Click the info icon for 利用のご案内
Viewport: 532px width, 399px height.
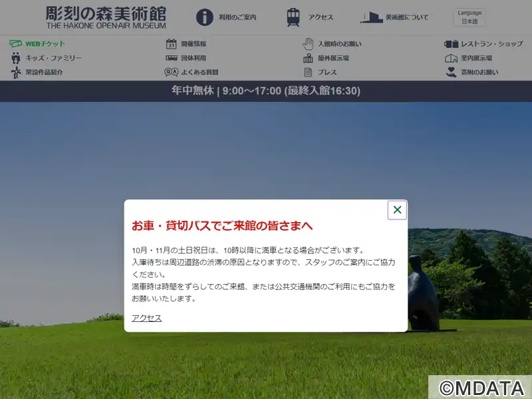(205, 17)
